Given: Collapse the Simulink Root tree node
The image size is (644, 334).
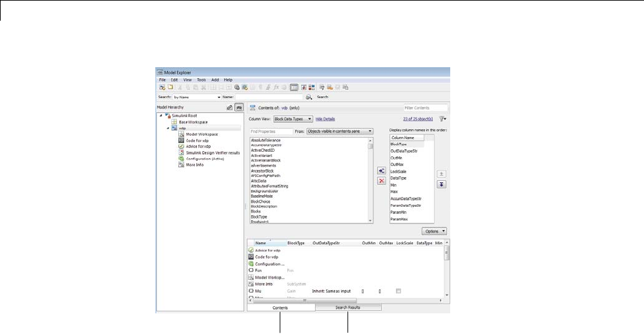Looking at the screenshot, I should tap(161, 116).
